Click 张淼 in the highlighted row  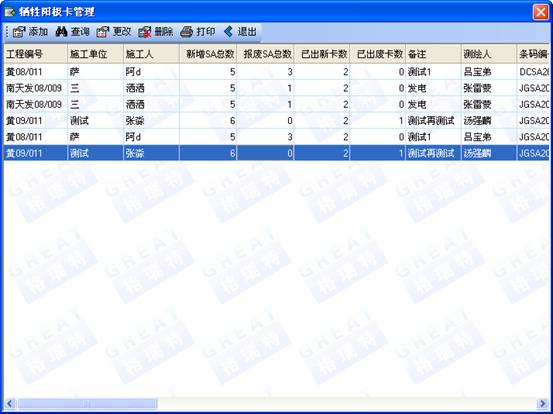[152, 153]
